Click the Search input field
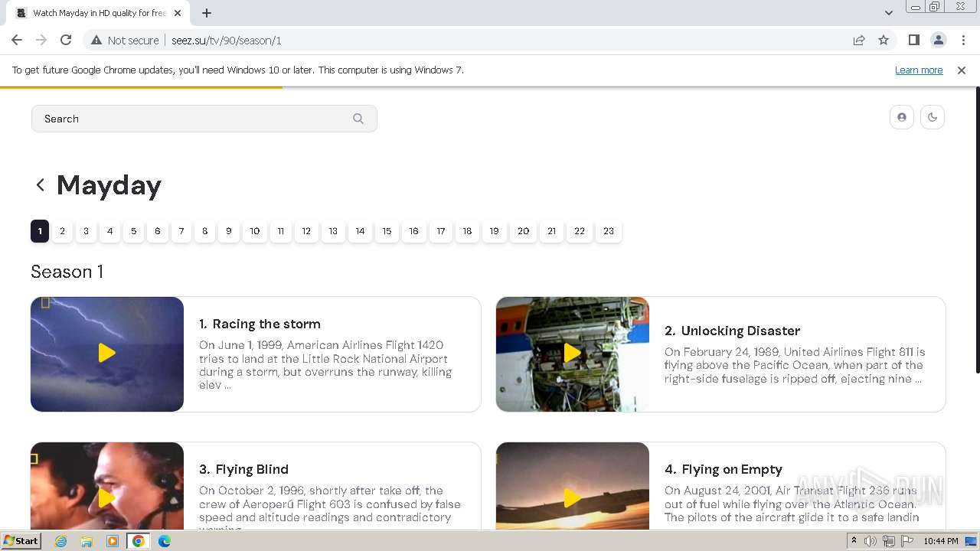 pyautogui.click(x=204, y=119)
